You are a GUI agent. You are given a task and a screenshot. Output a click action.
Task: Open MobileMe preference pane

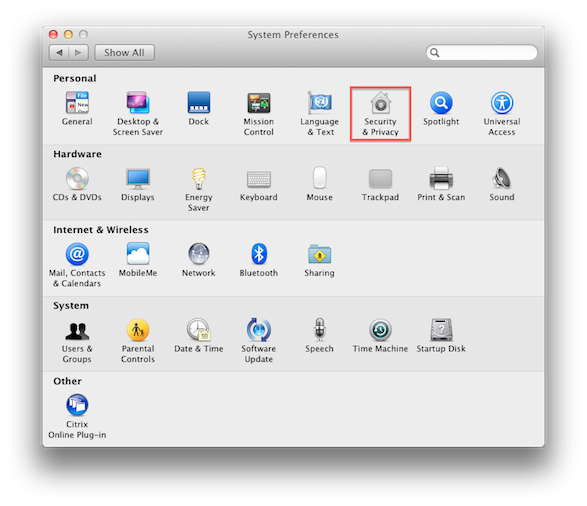coord(138,260)
